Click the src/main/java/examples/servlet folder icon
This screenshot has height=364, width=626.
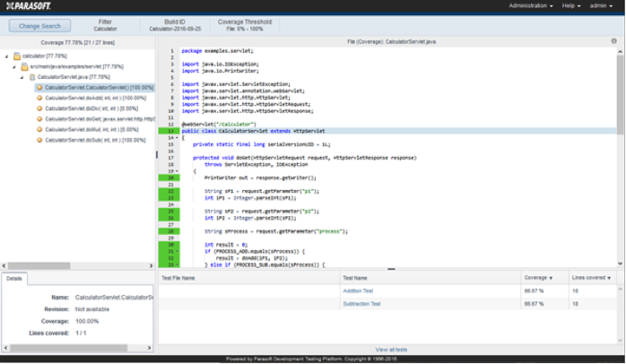[25, 66]
